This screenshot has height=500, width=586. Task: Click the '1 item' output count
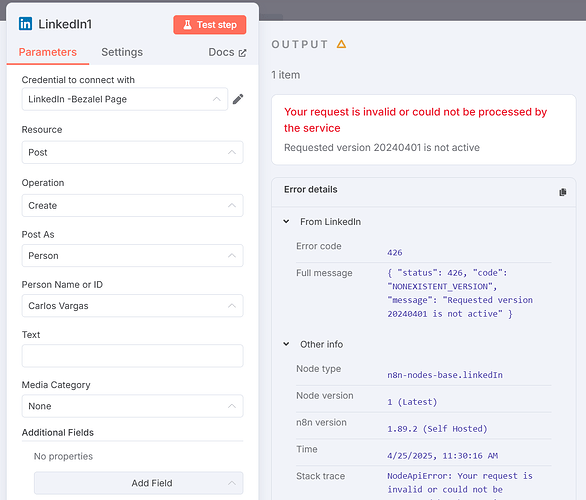(x=286, y=75)
